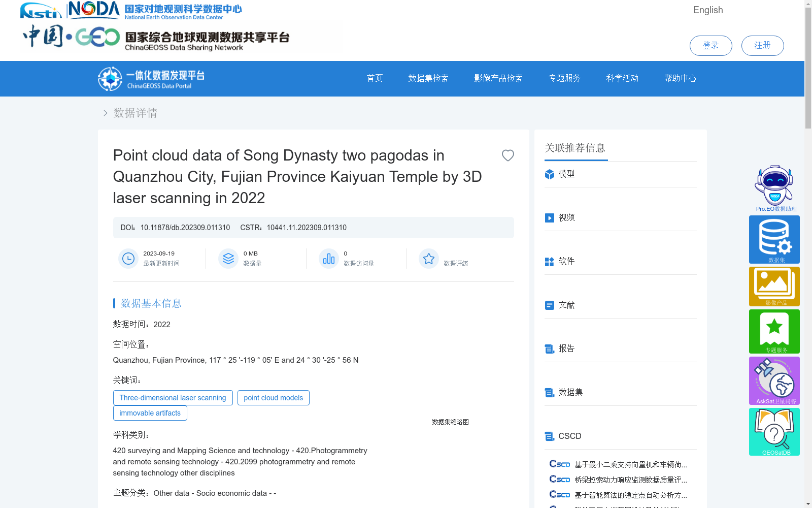Click the bar chart icon for data visits

tap(329, 259)
